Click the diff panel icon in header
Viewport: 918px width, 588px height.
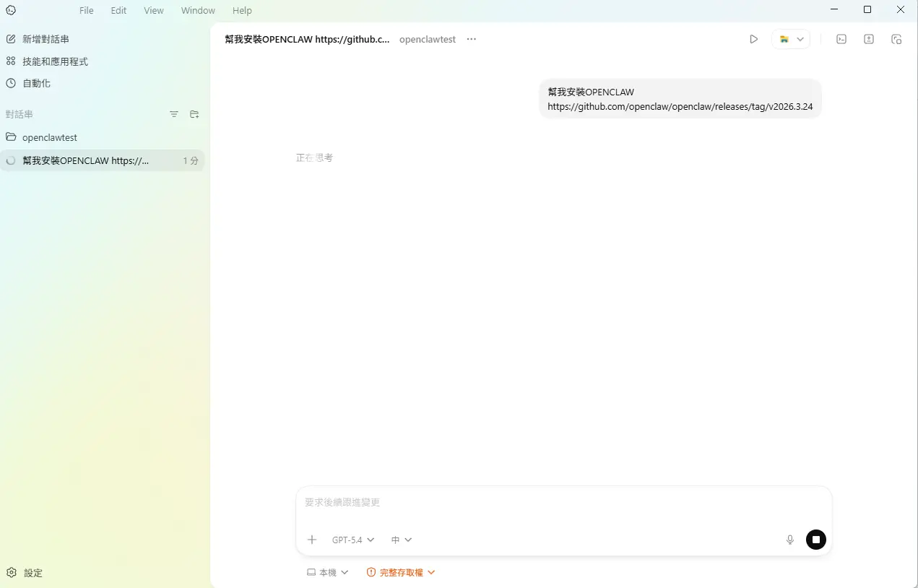coord(869,39)
